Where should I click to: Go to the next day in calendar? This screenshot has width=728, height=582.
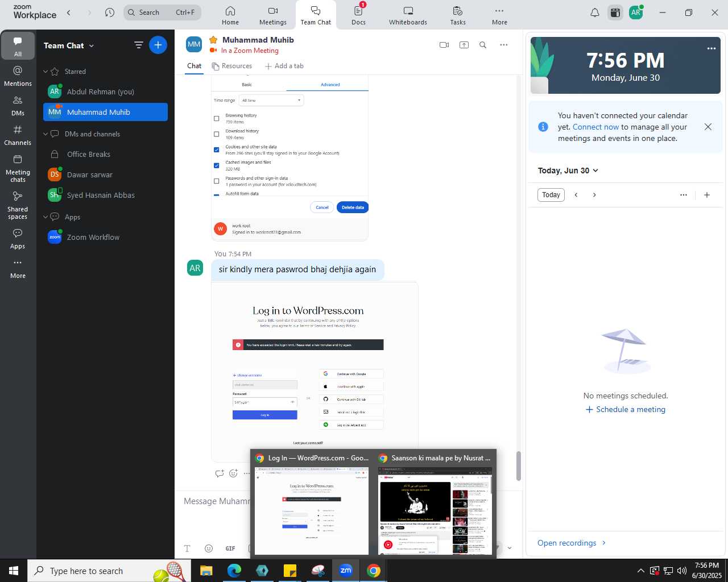(594, 195)
